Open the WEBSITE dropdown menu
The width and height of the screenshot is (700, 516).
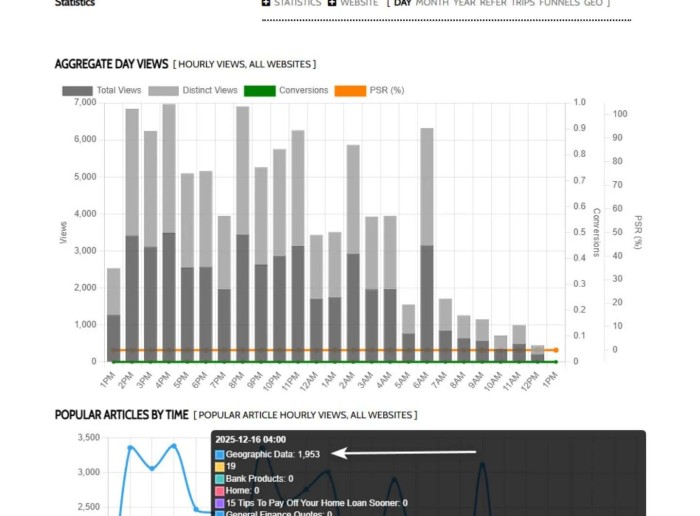359,3
